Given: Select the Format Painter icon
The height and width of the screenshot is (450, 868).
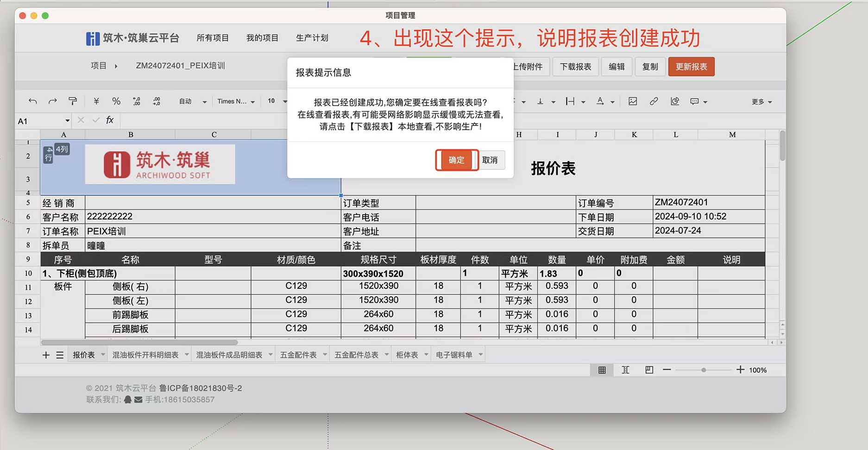Looking at the screenshot, I should [73, 101].
